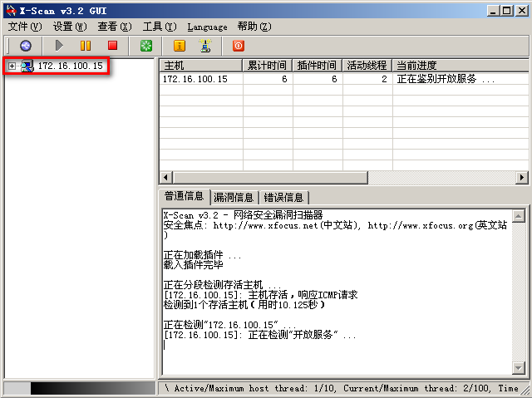The height and width of the screenshot is (398, 532).
Task: Select 172.16.100.15 in the left tree
Action: pos(70,66)
